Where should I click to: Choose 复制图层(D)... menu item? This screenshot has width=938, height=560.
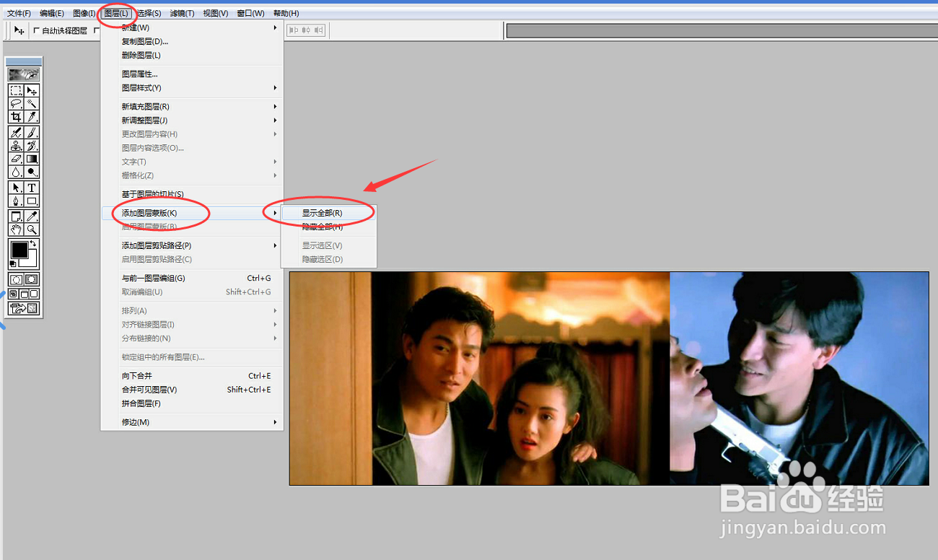[192, 42]
